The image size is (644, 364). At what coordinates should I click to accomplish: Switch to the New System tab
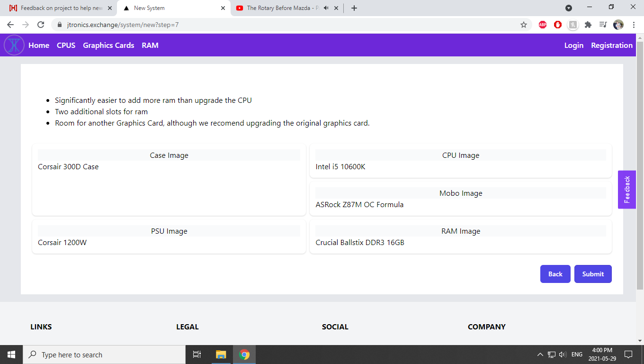click(x=173, y=8)
